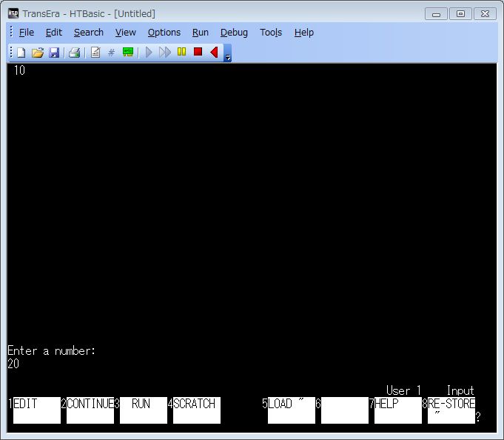
Task: Click the double-arrow step icon
Action: (x=165, y=52)
